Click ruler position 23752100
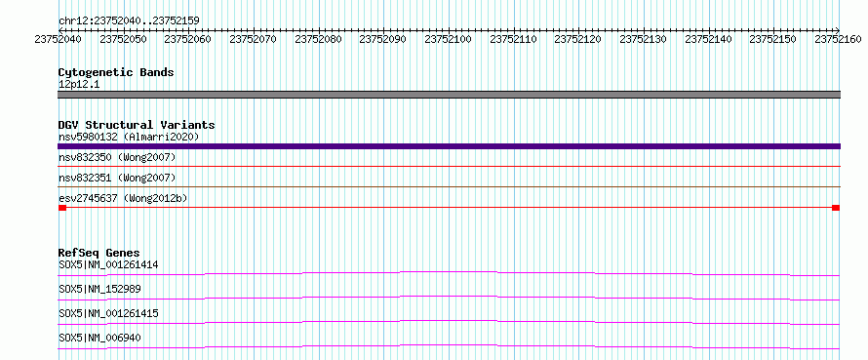868x360 pixels. pyautogui.click(x=448, y=39)
